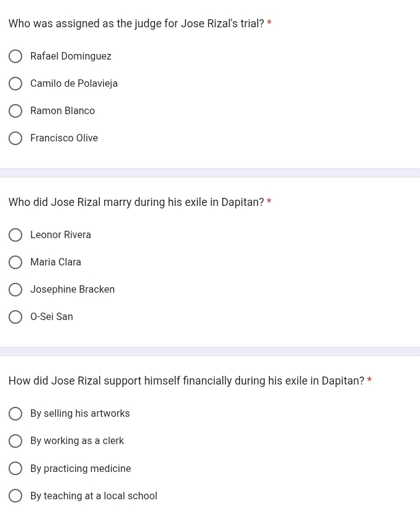Click the question about Rizal's marriage in Dapitan
Screen dimensions: 420x521
click(136, 202)
